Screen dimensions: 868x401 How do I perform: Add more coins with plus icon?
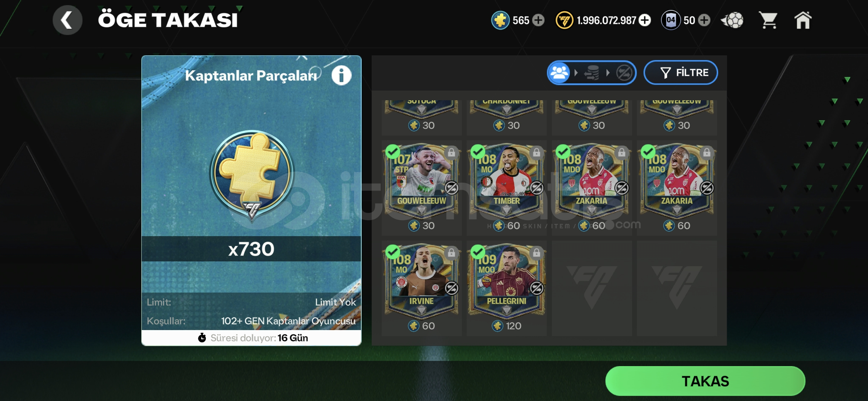[645, 20]
